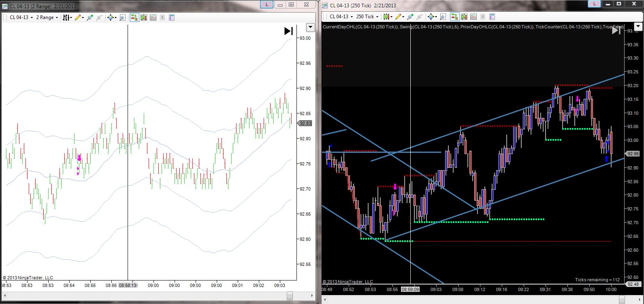644x304 pixels.
Task: Open the pencil drawing tools in the 250 Tick window
Action: click(x=399, y=17)
